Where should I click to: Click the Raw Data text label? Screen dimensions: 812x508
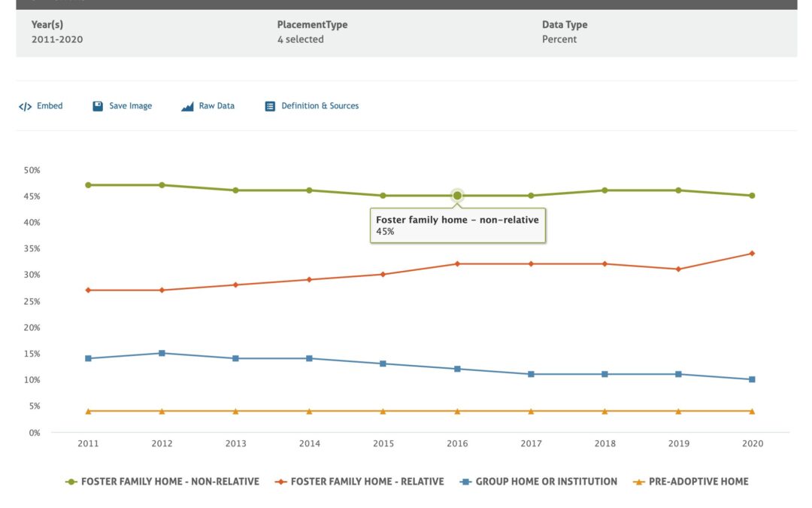pos(217,106)
